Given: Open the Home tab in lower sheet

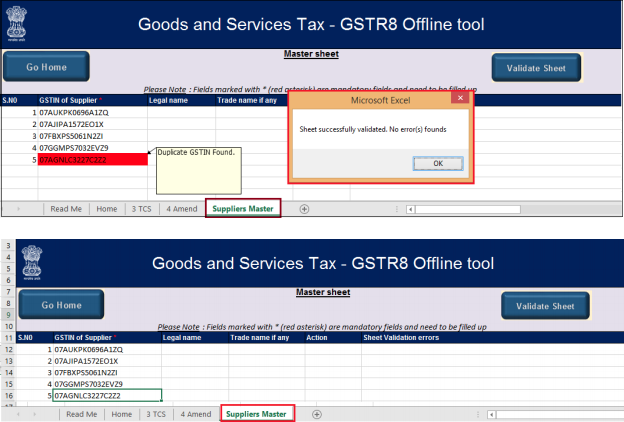Looking at the screenshot, I should [122, 414].
